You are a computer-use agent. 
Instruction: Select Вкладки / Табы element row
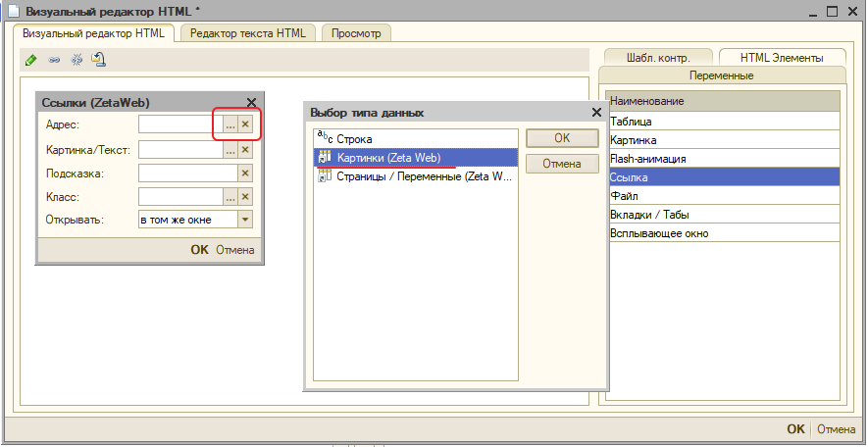(x=723, y=215)
